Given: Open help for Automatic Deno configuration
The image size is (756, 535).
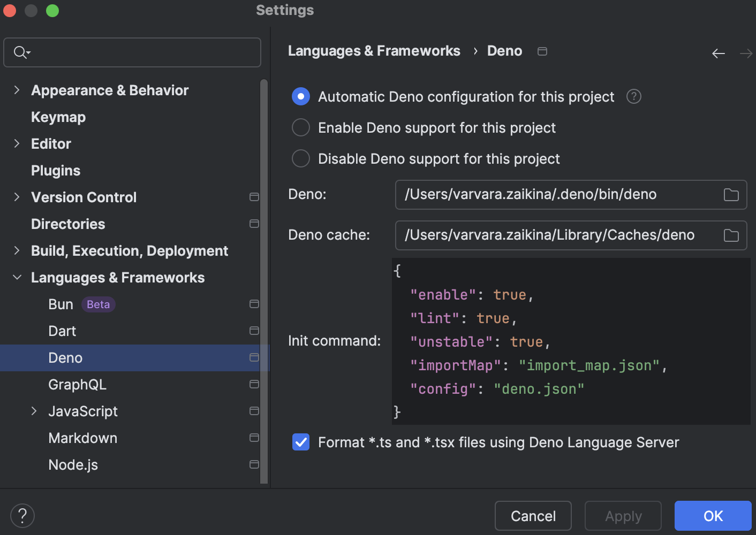Looking at the screenshot, I should [633, 96].
